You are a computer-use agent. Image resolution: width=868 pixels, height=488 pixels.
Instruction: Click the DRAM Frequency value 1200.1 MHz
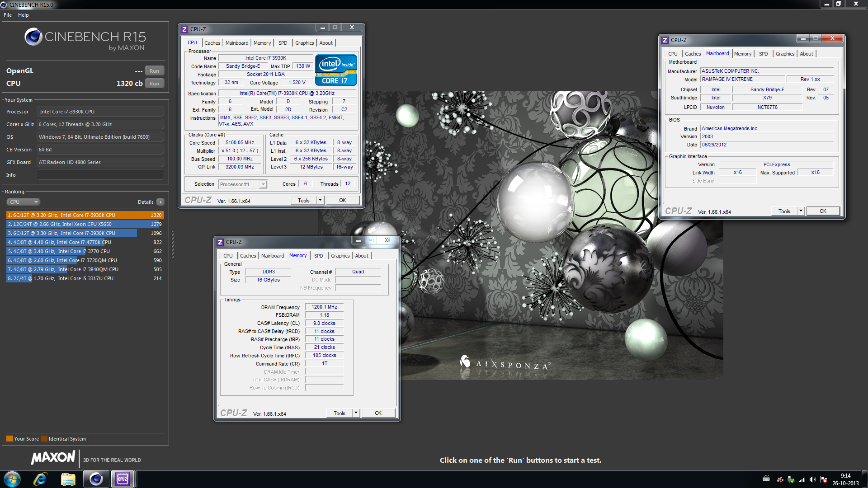(325, 307)
